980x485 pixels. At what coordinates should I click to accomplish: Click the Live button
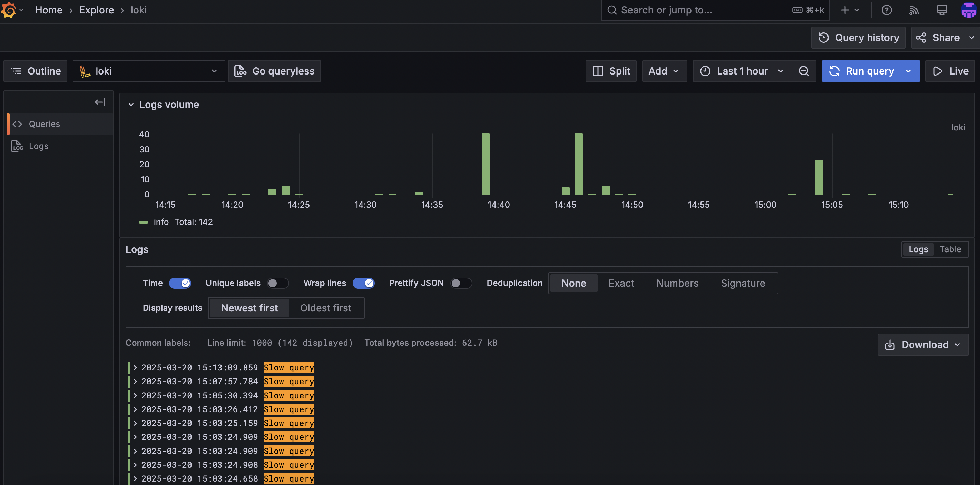(950, 71)
